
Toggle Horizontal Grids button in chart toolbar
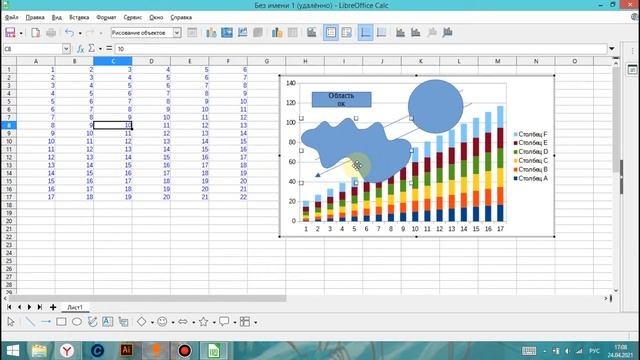(365, 33)
